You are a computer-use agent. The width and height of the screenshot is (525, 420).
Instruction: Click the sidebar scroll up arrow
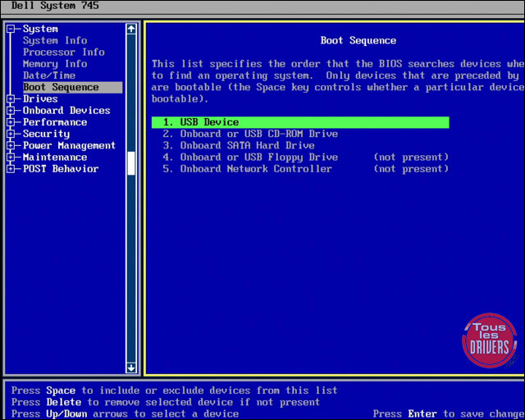tap(131, 29)
